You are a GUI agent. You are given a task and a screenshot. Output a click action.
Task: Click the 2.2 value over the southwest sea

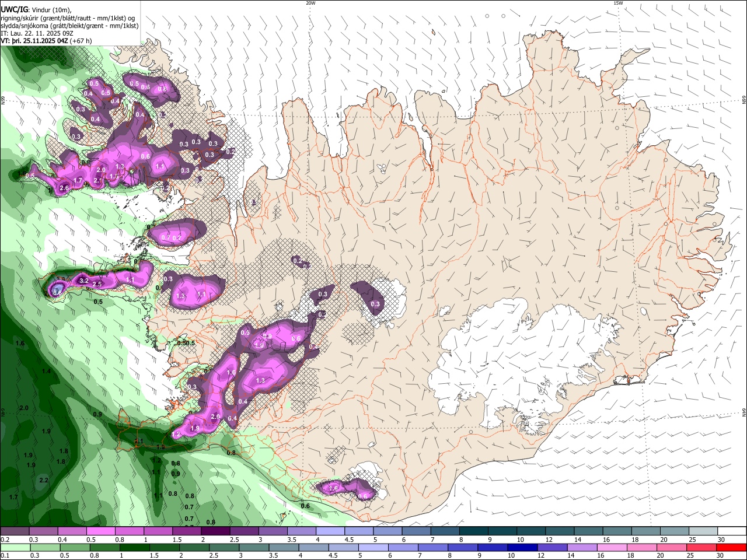[44, 480]
